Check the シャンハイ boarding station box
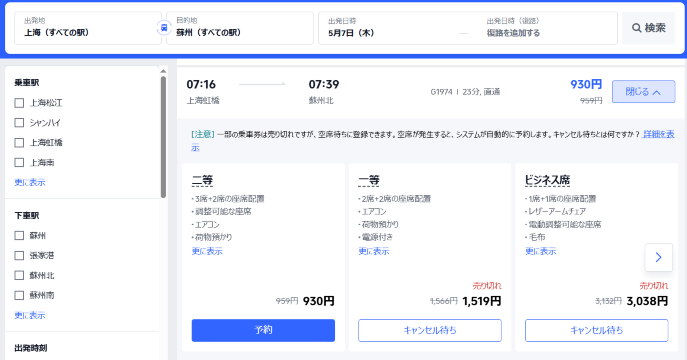Image resolution: width=687 pixels, height=360 pixels. pos(19,123)
